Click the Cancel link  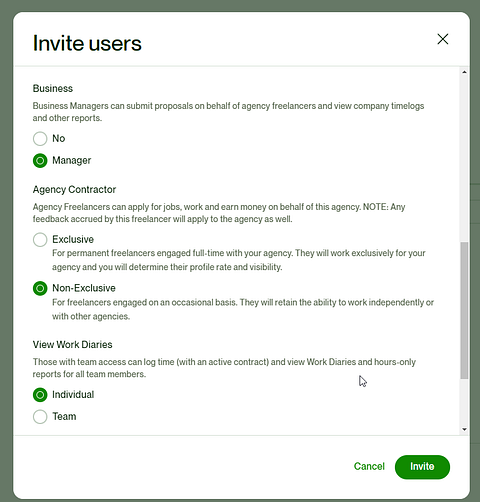369,466
